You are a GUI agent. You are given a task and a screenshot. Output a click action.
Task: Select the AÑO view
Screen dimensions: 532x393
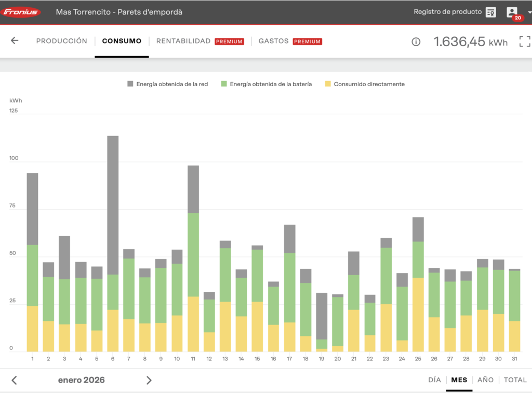[485, 380]
